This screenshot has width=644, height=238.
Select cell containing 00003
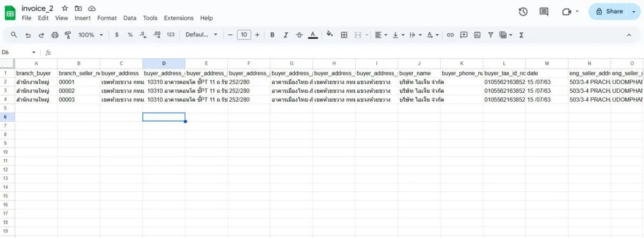tap(79, 100)
